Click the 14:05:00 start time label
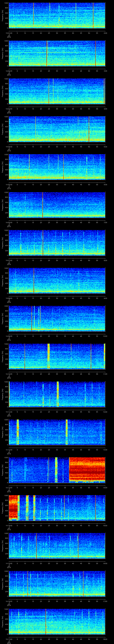 tap(9, 184)
